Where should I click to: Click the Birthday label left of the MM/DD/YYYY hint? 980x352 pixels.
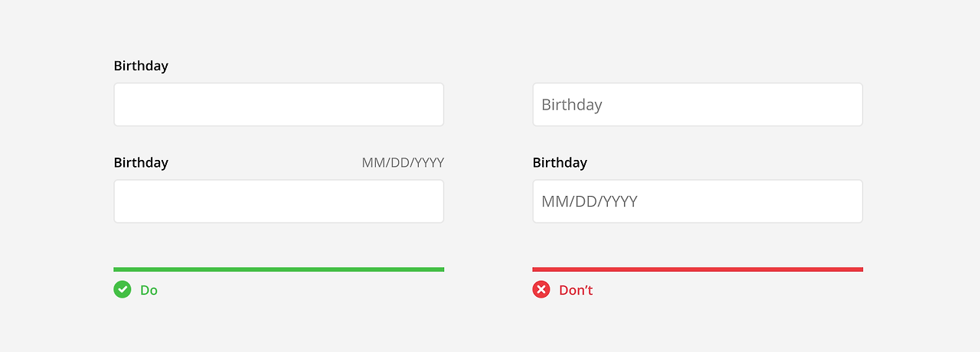(141, 163)
